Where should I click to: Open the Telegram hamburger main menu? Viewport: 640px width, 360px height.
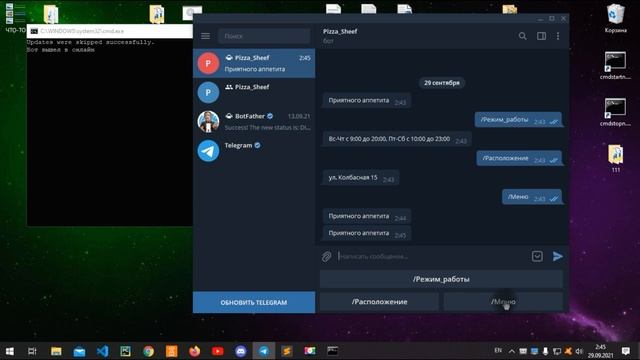coord(205,36)
